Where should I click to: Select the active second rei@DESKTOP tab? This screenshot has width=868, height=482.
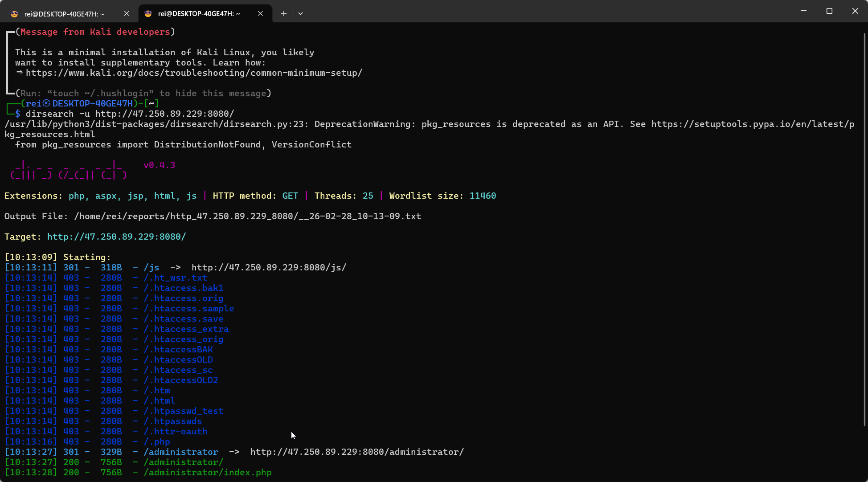pyautogui.click(x=199, y=14)
